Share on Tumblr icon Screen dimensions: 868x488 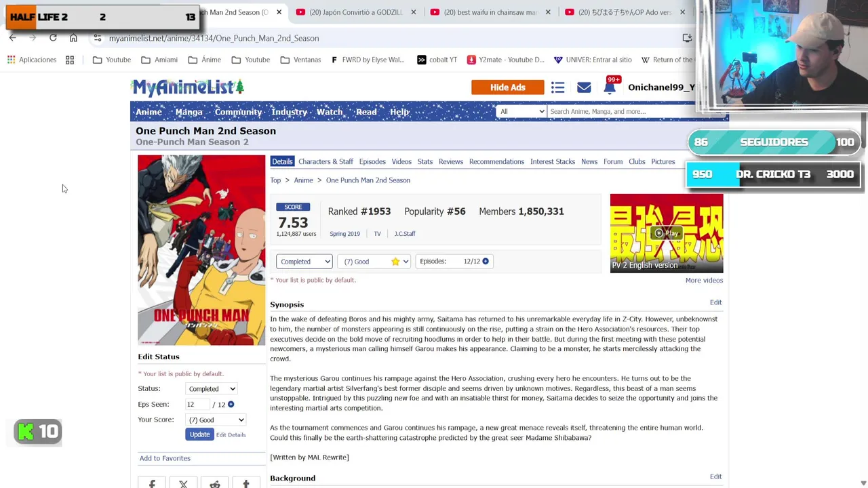[x=245, y=484]
